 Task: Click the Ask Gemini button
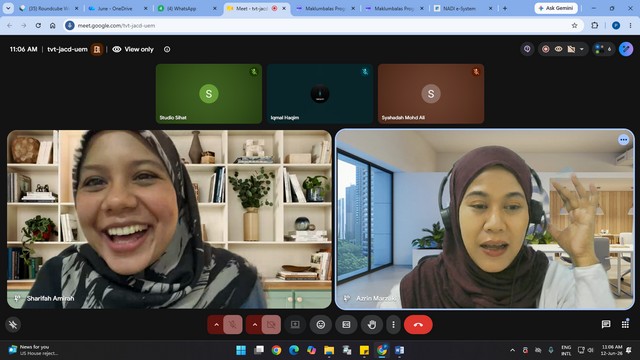pyautogui.click(x=556, y=8)
